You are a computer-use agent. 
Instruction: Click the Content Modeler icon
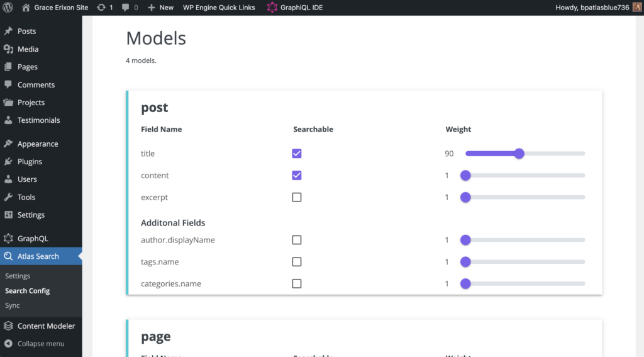[8, 326]
